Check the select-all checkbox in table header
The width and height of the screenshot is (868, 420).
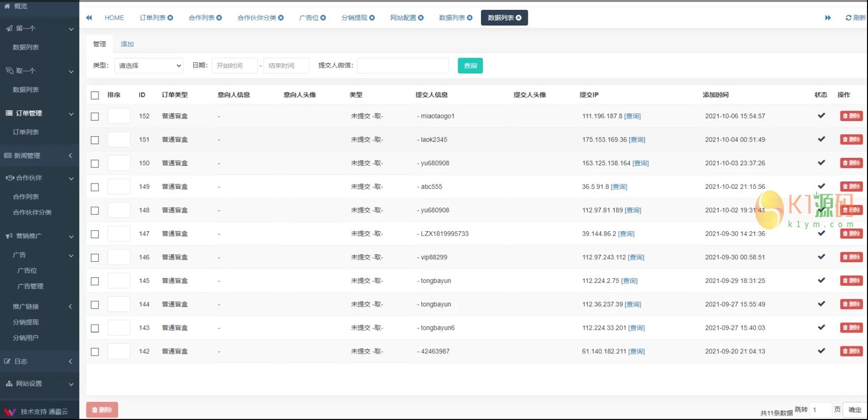point(95,95)
